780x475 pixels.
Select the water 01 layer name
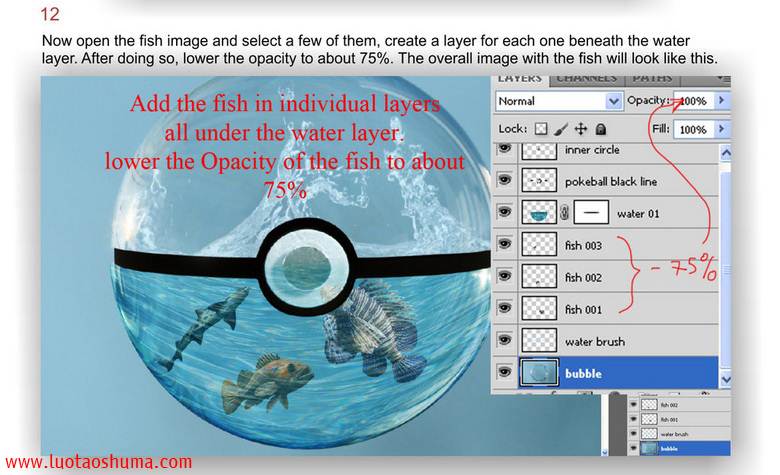pos(638,214)
